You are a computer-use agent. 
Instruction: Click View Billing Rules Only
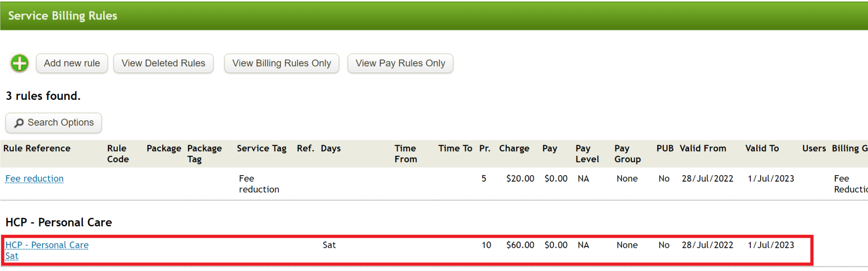point(281,63)
